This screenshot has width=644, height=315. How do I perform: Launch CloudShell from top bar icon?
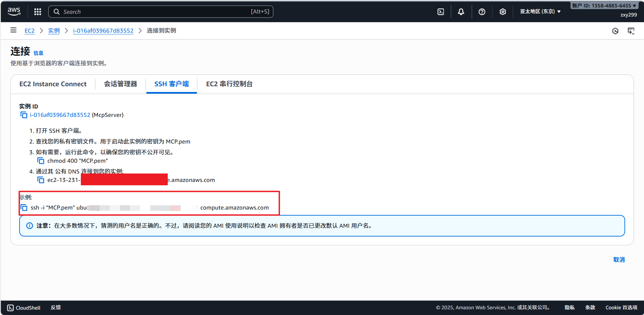click(441, 12)
